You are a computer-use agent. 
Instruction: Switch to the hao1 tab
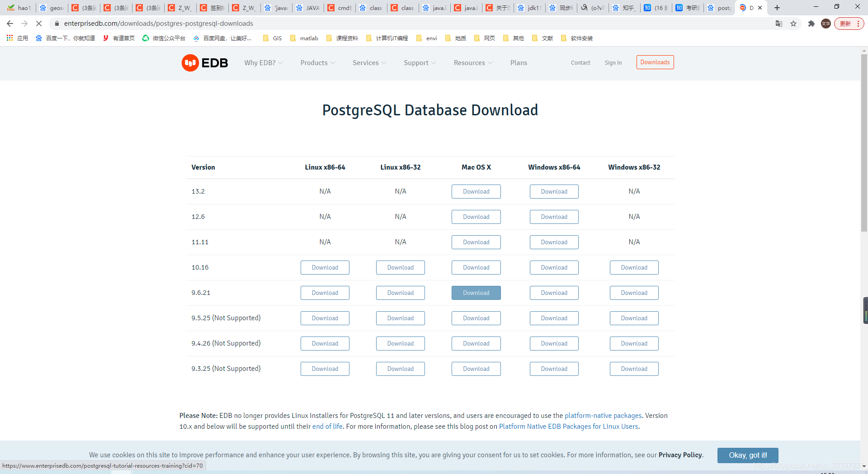pyautogui.click(x=19, y=8)
